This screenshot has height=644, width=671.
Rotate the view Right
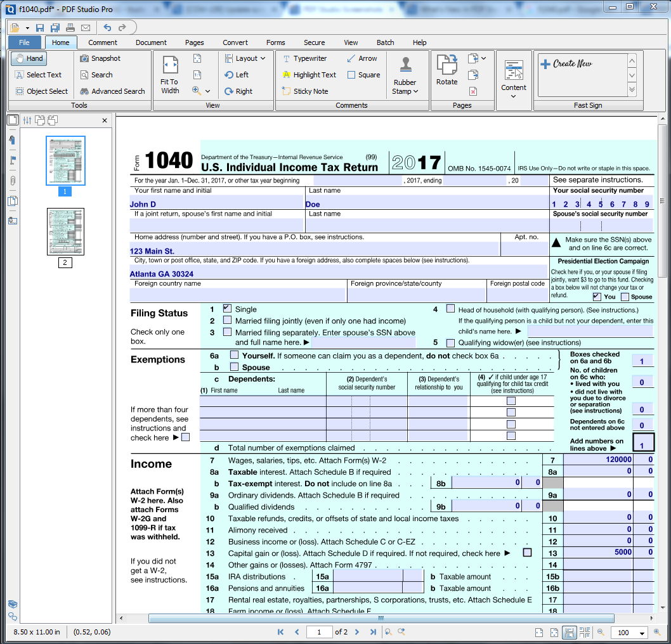pyautogui.click(x=238, y=91)
